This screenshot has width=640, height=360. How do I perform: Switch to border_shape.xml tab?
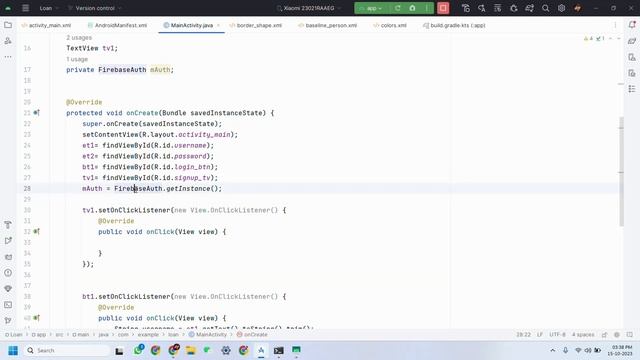(256, 25)
